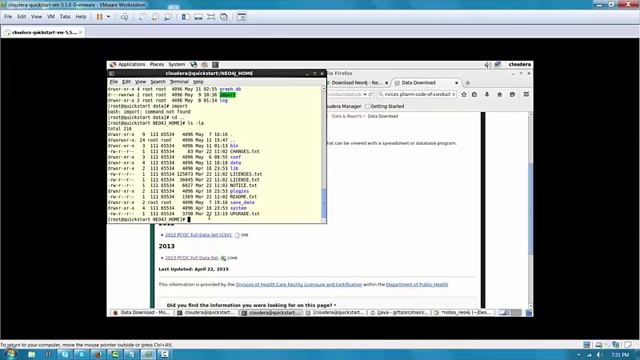
Task: Open the terminal window's Help menu
Action: tap(198, 82)
